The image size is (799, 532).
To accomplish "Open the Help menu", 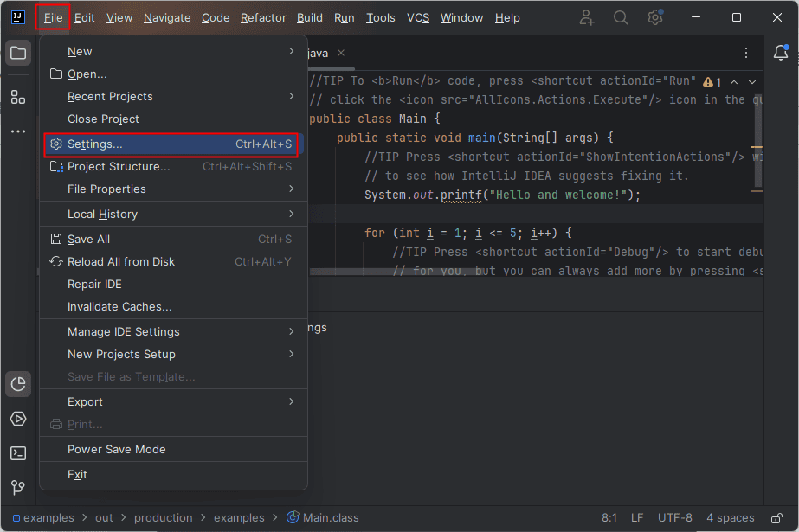I will coord(507,18).
